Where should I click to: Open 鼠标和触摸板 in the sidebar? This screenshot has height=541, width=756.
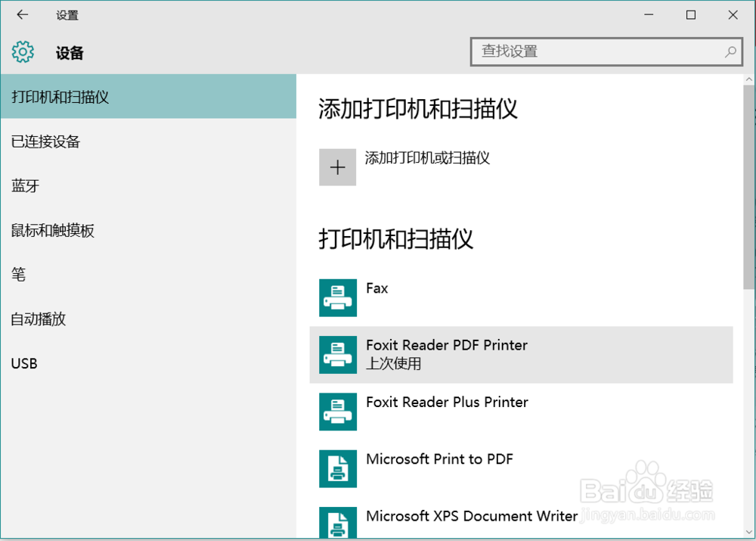click(x=148, y=230)
